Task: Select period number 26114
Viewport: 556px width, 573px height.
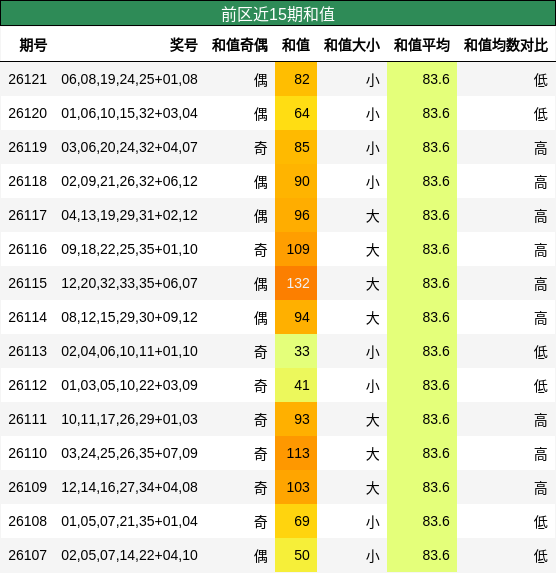Action: point(28,317)
